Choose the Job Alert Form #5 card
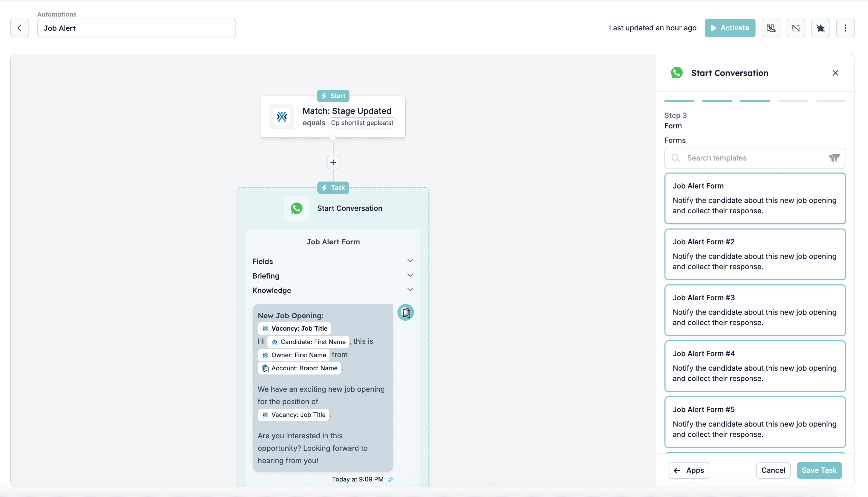The height and width of the screenshot is (497, 868). coord(755,422)
